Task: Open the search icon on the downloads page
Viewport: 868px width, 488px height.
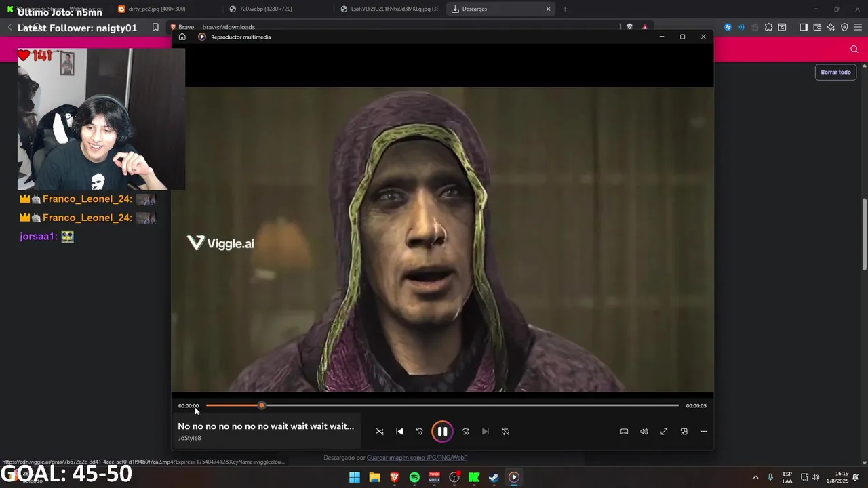Action: click(854, 49)
